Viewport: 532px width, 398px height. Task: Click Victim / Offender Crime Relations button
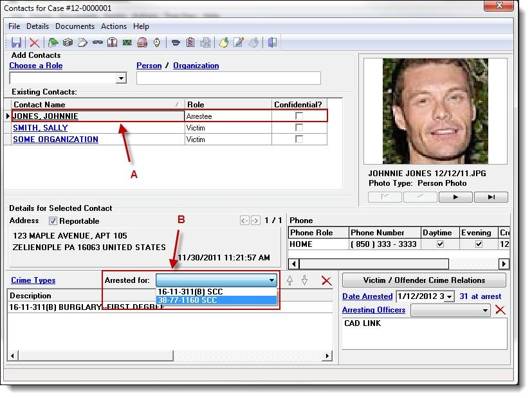click(424, 280)
